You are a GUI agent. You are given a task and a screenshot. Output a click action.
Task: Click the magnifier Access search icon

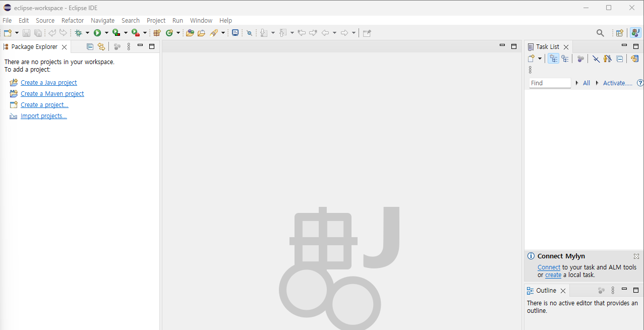600,33
